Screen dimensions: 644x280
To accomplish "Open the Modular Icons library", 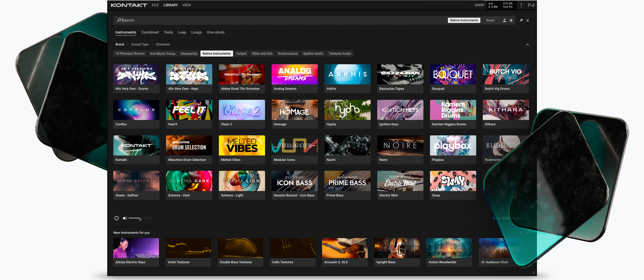I will (294, 150).
